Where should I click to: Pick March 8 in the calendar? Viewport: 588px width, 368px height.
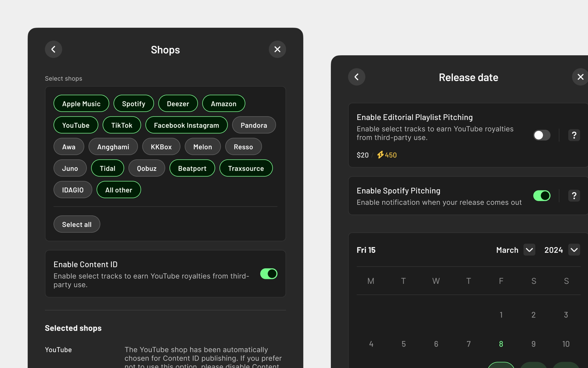click(501, 344)
